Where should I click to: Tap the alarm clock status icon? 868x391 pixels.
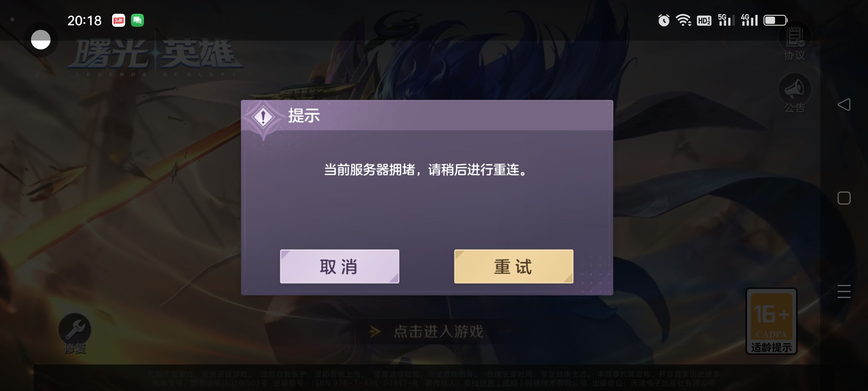(664, 20)
